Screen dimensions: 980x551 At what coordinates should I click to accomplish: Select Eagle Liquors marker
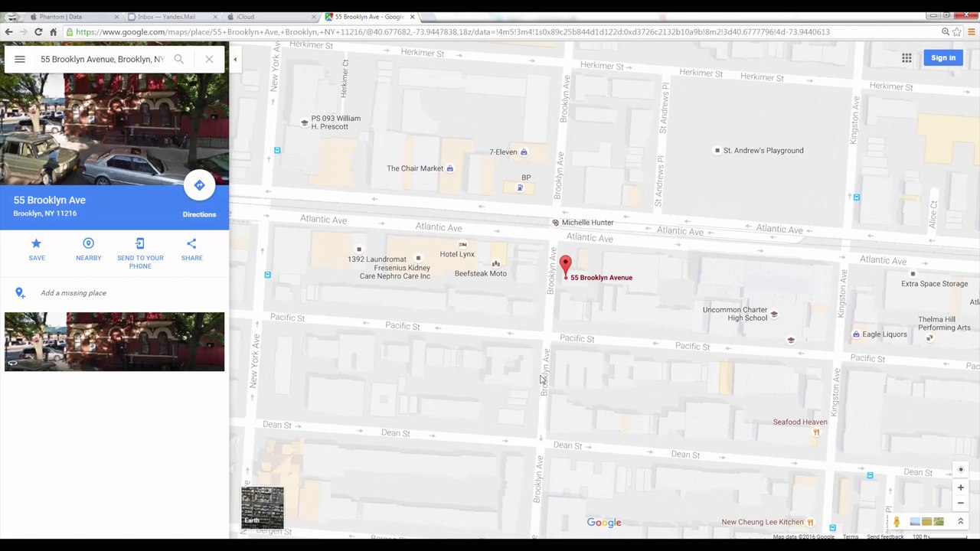click(x=856, y=334)
